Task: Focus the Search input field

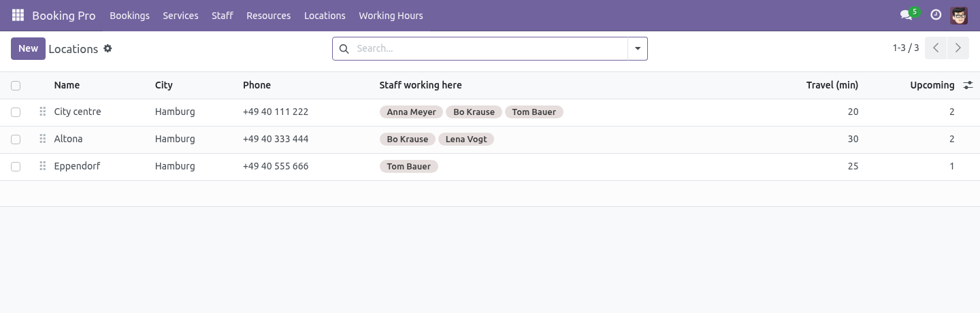Action: click(x=489, y=48)
